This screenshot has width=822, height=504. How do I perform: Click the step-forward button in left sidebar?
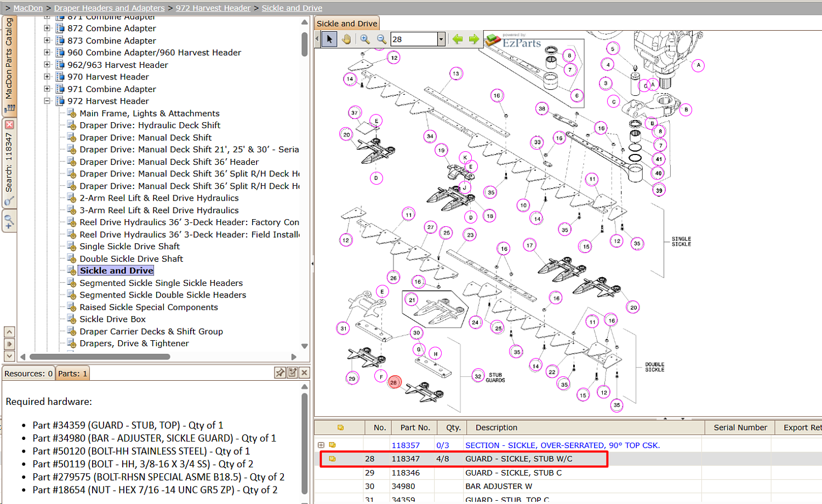(9, 344)
